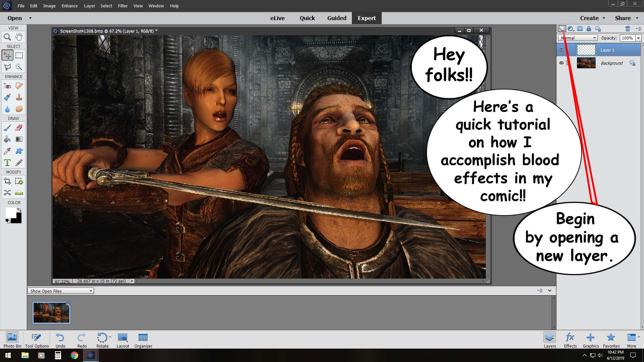Screen dimensions: 644x362
Task: Select the Content-Aware Move tool
Action: coord(7,193)
